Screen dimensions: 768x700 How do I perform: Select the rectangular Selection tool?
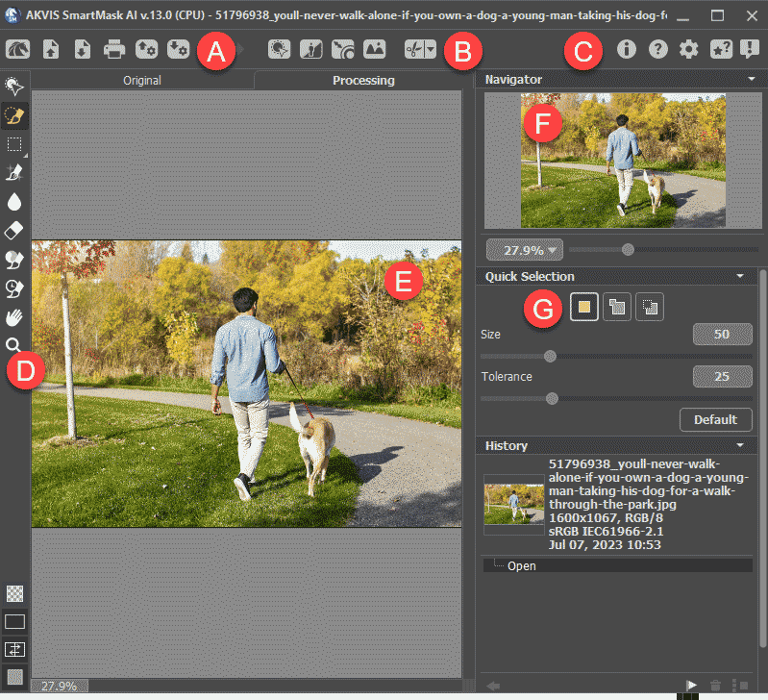coord(14,144)
